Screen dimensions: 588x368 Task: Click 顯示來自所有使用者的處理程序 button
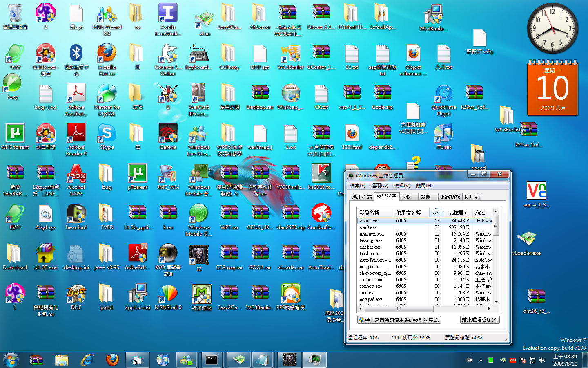(x=399, y=320)
